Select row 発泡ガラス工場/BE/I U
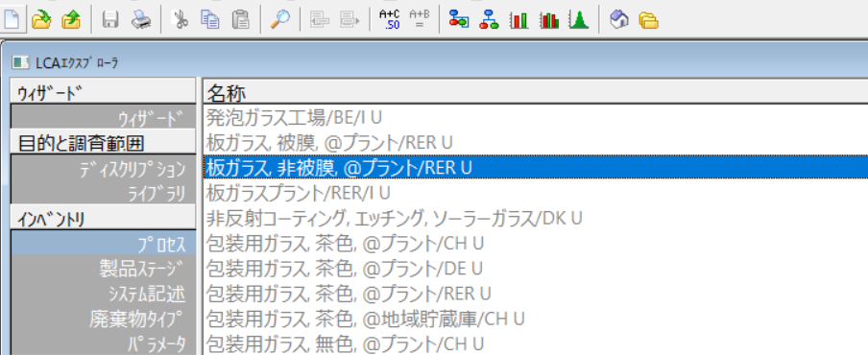The height and width of the screenshot is (355, 868). point(536,117)
